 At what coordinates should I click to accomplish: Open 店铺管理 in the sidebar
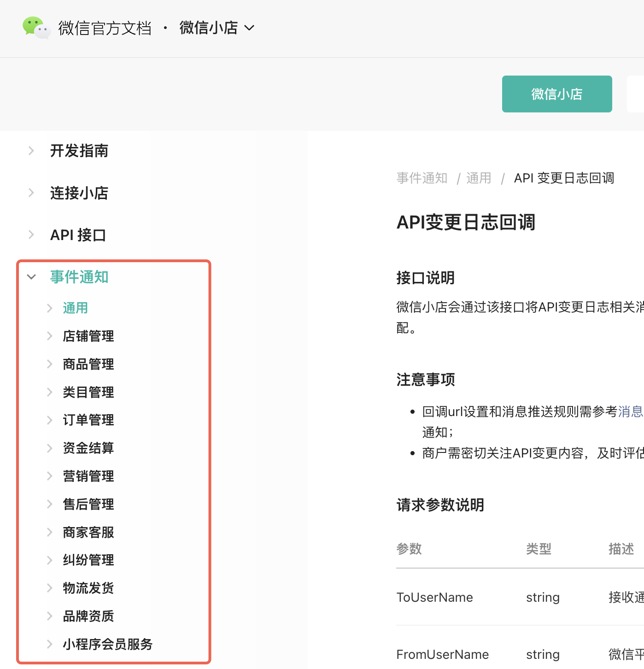[x=88, y=336]
